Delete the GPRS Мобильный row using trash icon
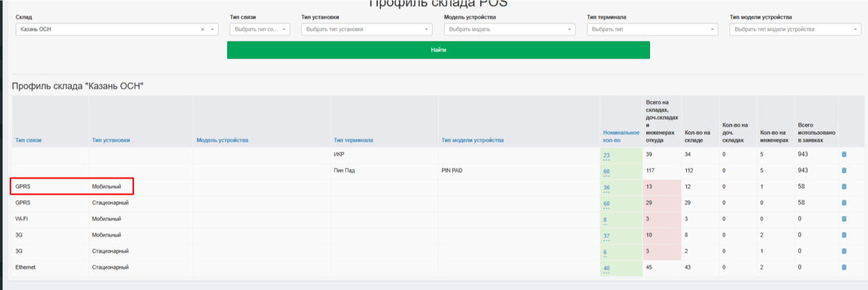Screen dimensions: 868x290 [844, 187]
